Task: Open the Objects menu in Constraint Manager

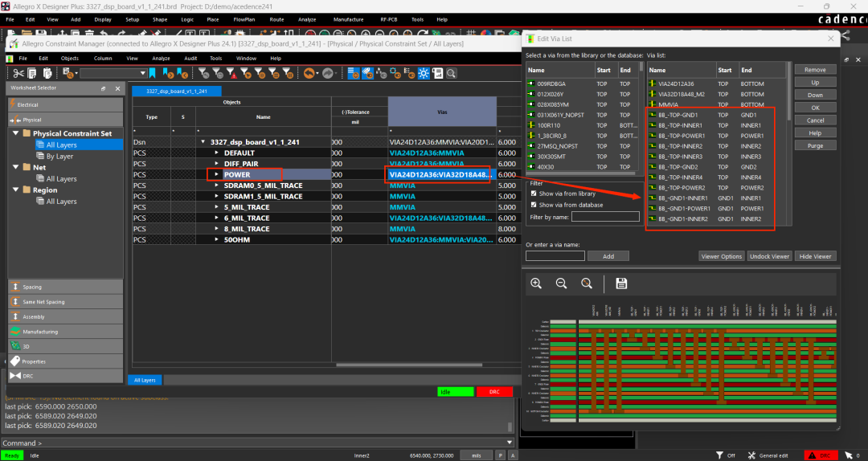Action: (x=70, y=58)
